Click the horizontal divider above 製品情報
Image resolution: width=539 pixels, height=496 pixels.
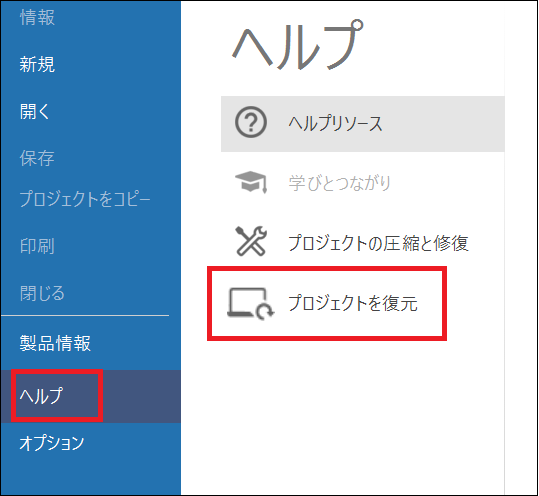click(85, 315)
